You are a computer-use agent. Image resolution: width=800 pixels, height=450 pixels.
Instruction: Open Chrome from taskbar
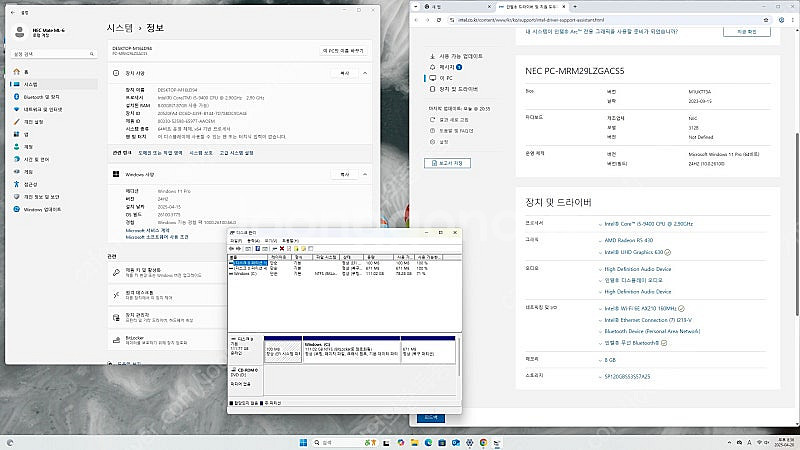point(483,442)
